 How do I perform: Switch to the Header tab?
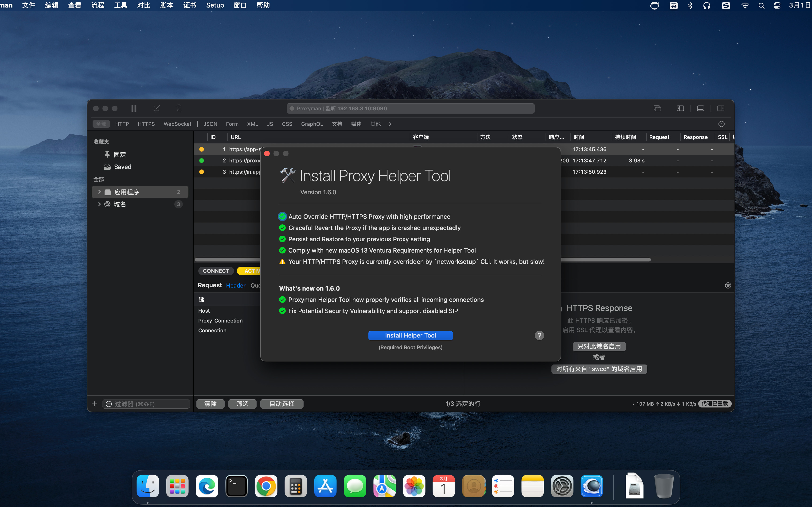[236, 285]
